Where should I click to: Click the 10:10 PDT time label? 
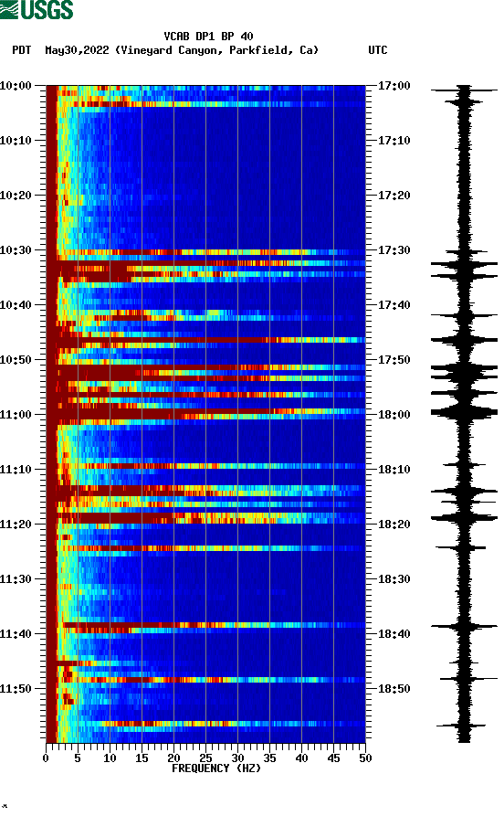[x=16, y=141]
